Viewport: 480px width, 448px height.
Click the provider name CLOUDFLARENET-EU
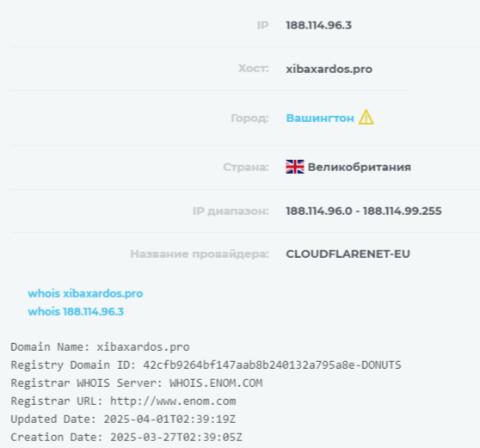point(348,254)
